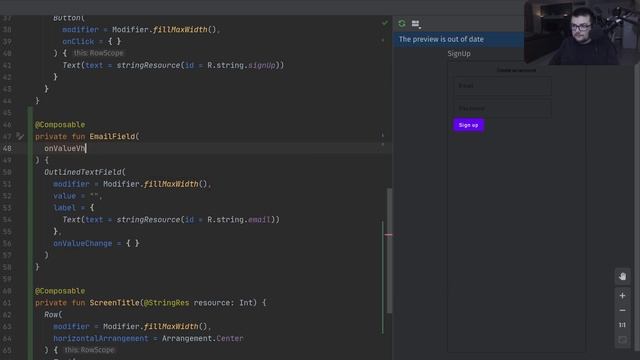Click 'value' parameter on line 52
The image size is (640, 360).
click(64, 196)
